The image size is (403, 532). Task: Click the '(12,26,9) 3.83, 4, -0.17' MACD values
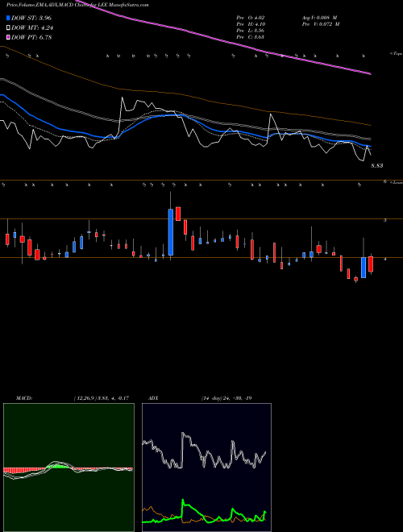(101, 397)
